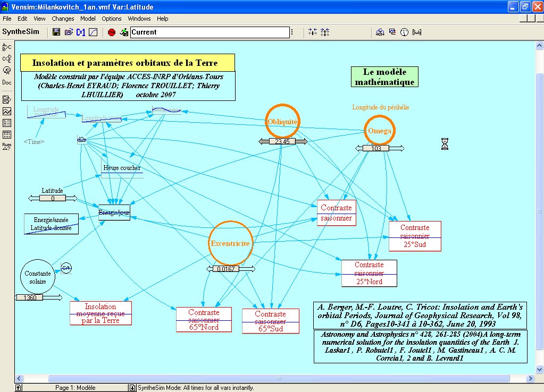Open the Causes Tree analysis tool
544x392 pixels.
click(x=6, y=47)
